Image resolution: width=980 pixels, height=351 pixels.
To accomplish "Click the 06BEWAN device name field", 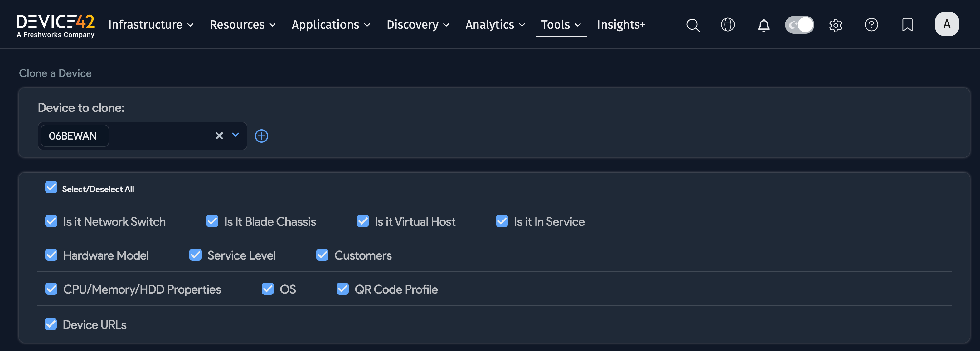I will (x=74, y=136).
